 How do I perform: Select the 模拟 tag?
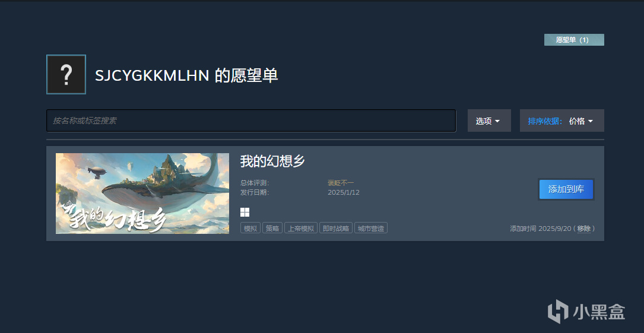(250, 229)
